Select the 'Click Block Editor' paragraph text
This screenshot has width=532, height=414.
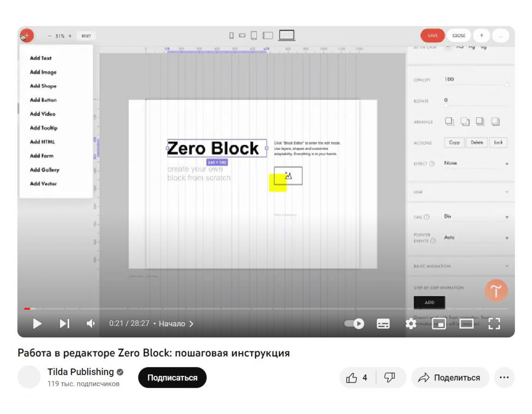click(307, 148)
